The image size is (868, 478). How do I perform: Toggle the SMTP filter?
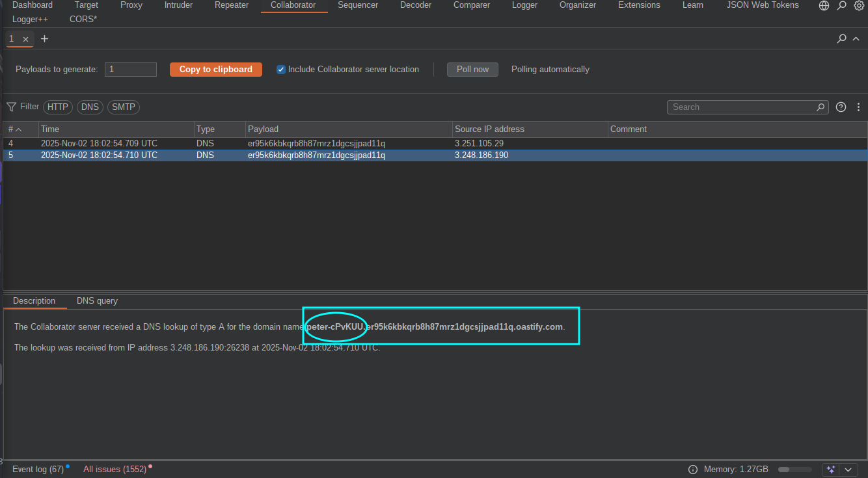click(x=123, y=107)
